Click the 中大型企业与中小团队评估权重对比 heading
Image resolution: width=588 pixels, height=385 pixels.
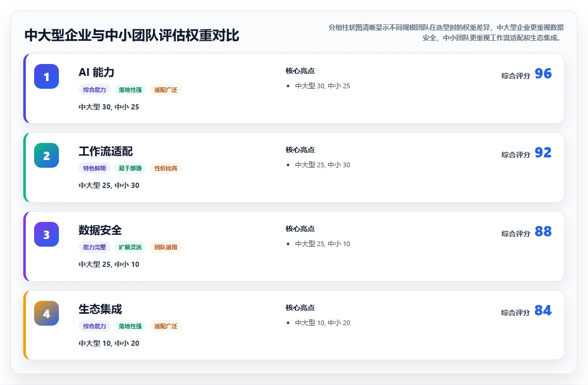[x=132, y=36]
